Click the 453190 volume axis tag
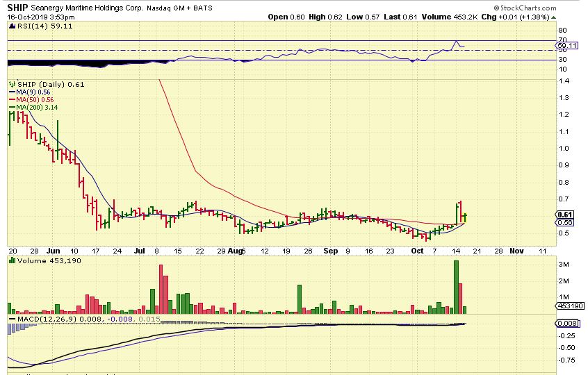Image resolution: width=588 pixels, height=375 pixels. (570, 306)
